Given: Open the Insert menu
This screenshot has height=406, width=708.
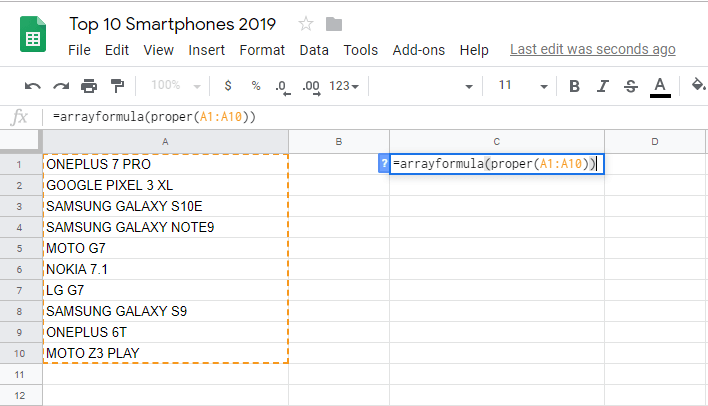Looking at the screenshot, I should 206,50.
